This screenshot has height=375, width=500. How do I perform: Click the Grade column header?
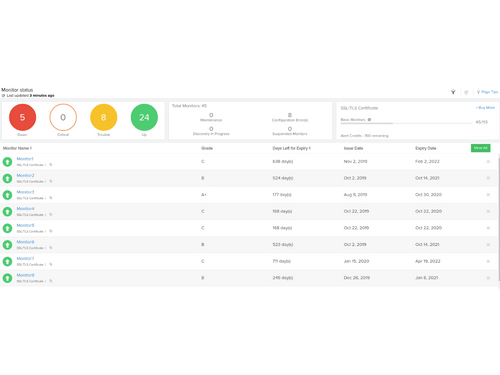click(x=207, y=148)
